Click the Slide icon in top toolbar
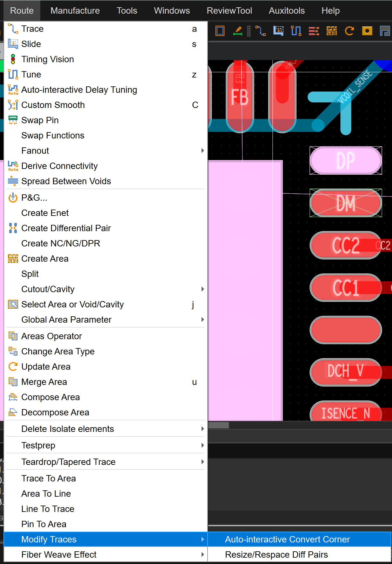Viewport: 392px width, 564px height. pyautogui.click(x=278, y=31)
